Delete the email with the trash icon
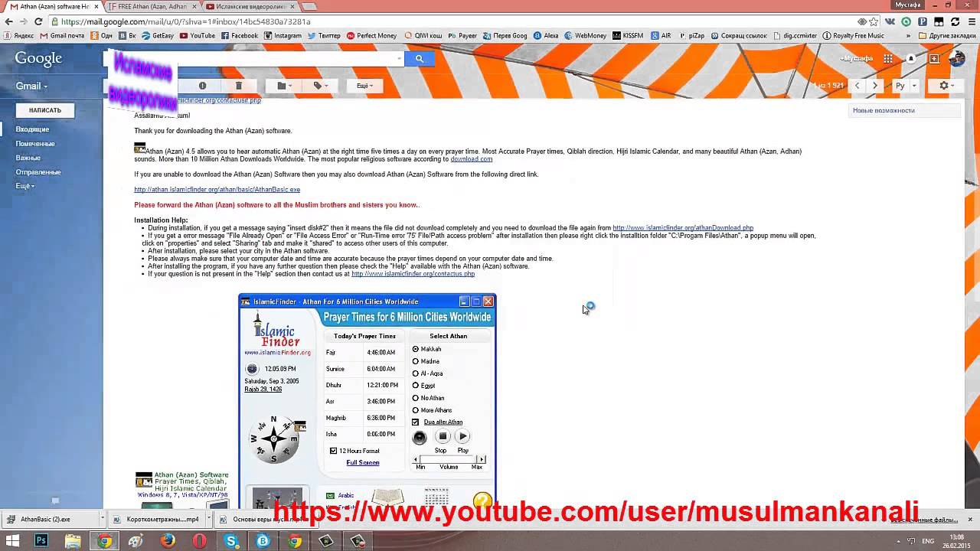The image size is (980, 551). 238,86
